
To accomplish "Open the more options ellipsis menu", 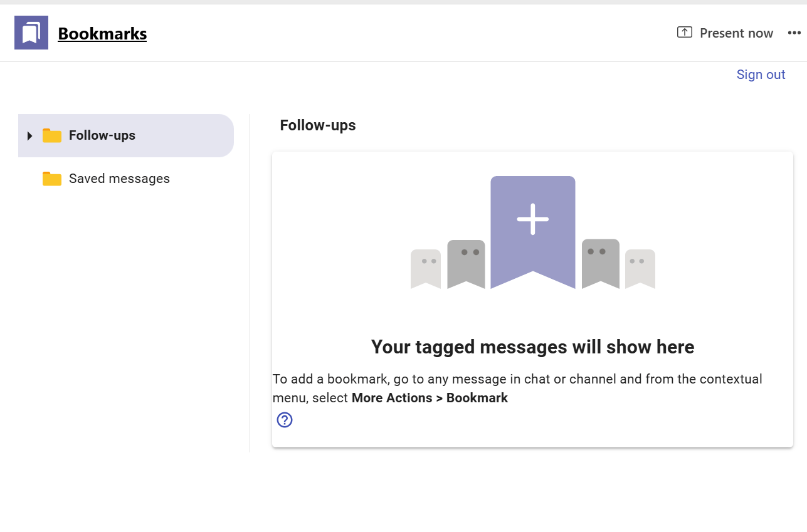I will point(794,33).
